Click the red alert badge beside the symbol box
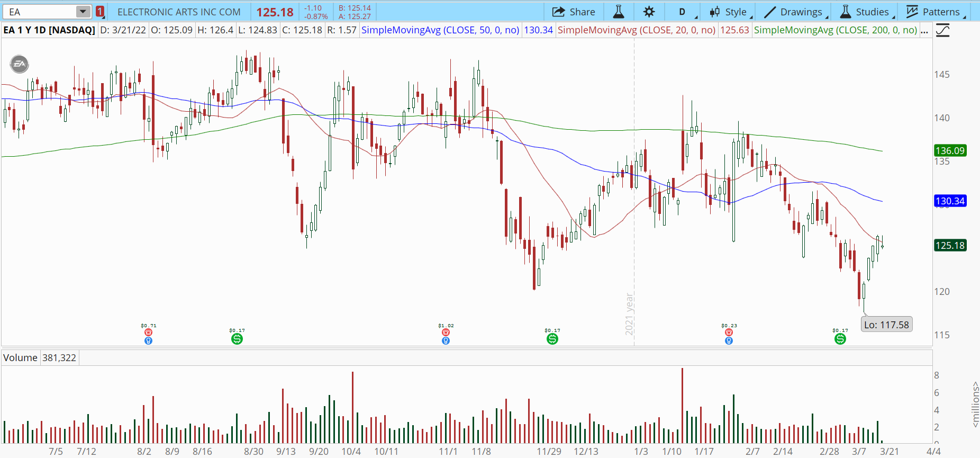The height and width of the screenshot is (458, 980). click(x=100, y=12)
